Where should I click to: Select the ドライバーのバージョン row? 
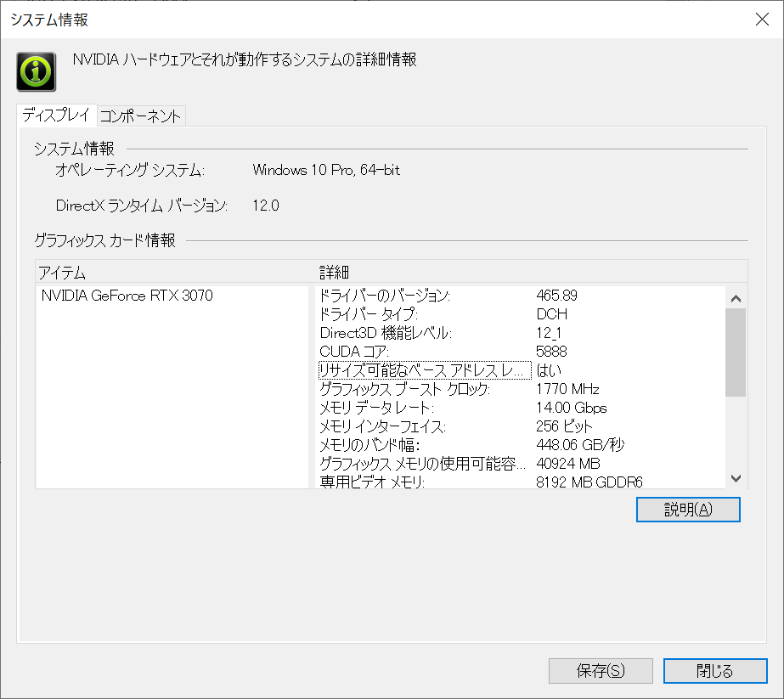[522, 296]
